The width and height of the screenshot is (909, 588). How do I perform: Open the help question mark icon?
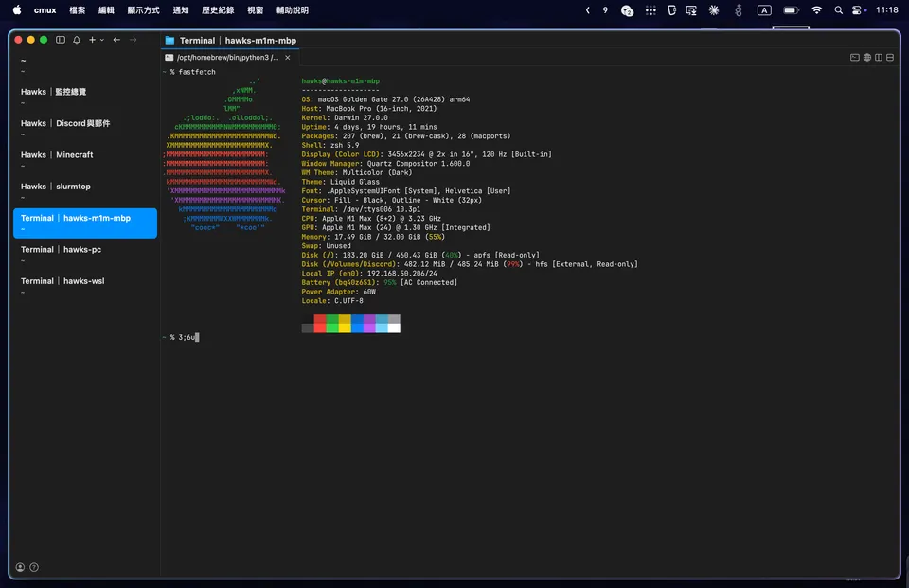click(34, 567)
